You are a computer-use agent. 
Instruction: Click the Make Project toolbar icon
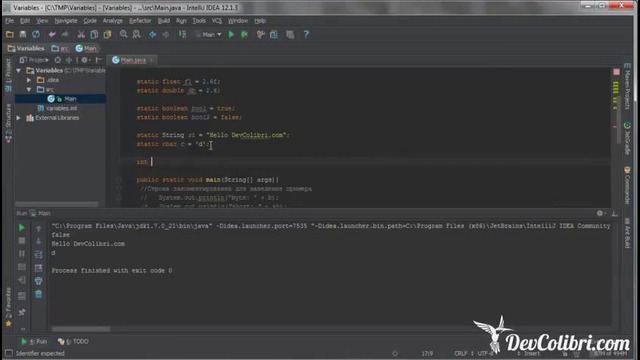[x=182, y=35]
